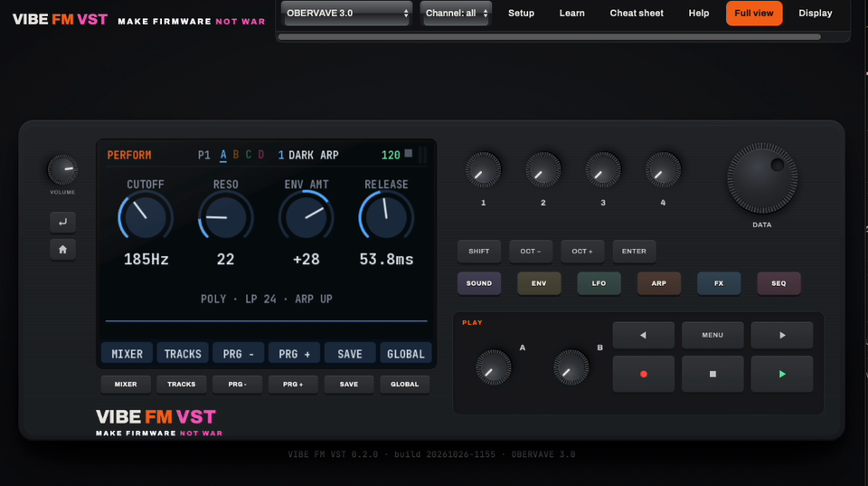Click the Display menu item

[815, 14]
